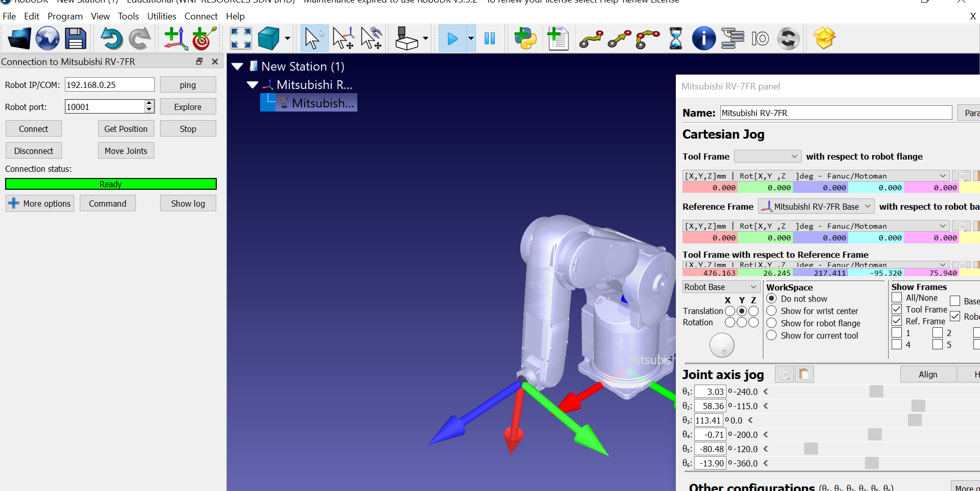Open the Connect menu
Screen dimensions: 980x491
201,16
